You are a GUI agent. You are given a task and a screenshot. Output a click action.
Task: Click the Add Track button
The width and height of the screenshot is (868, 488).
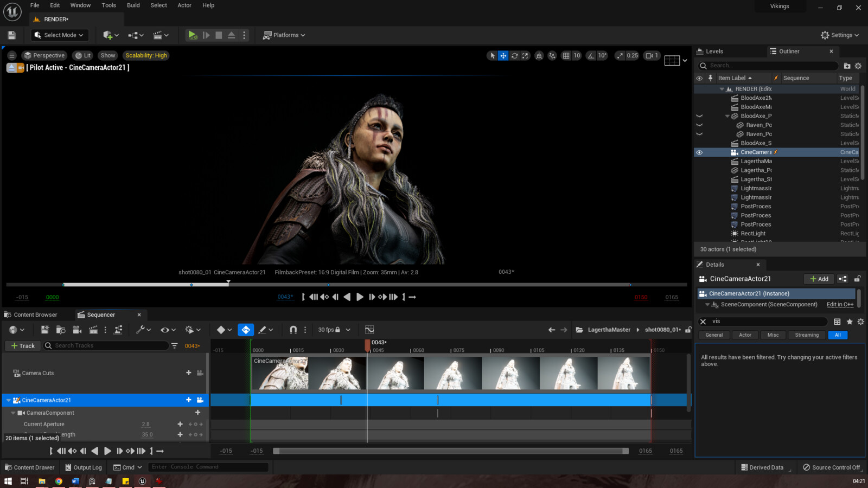tap(22, 345)
